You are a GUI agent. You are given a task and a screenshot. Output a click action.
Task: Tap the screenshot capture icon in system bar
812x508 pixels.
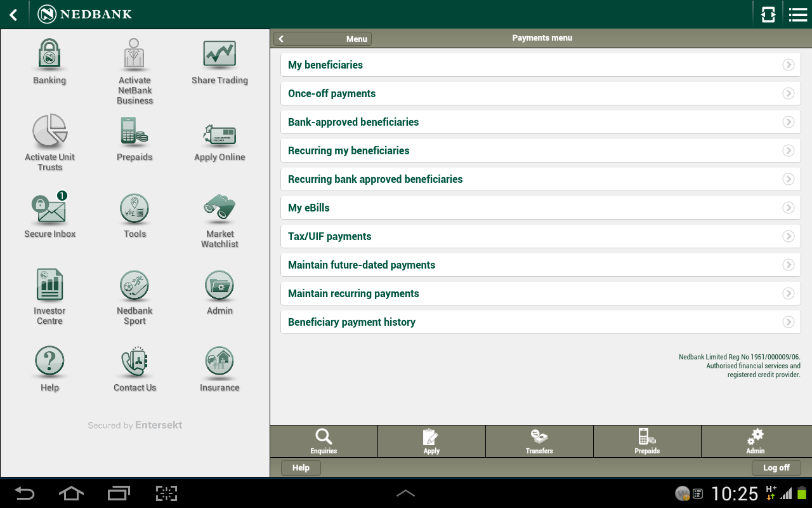coord(166,493)
